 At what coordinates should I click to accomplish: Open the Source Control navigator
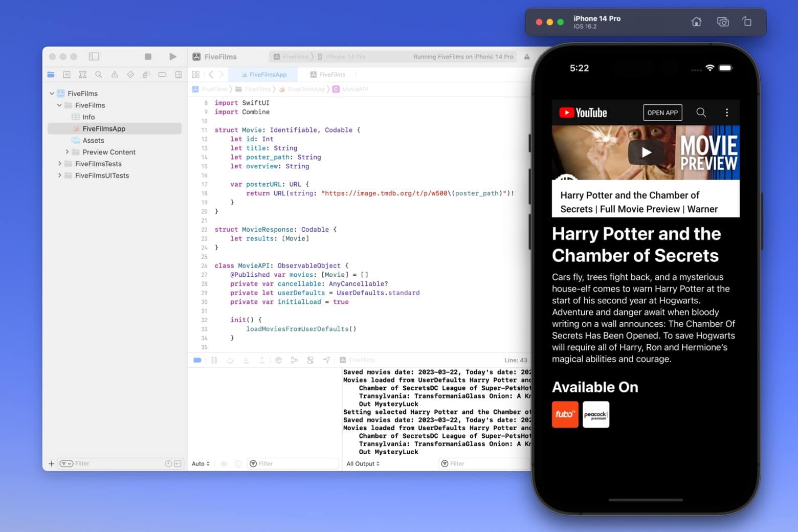click(67, 74)
